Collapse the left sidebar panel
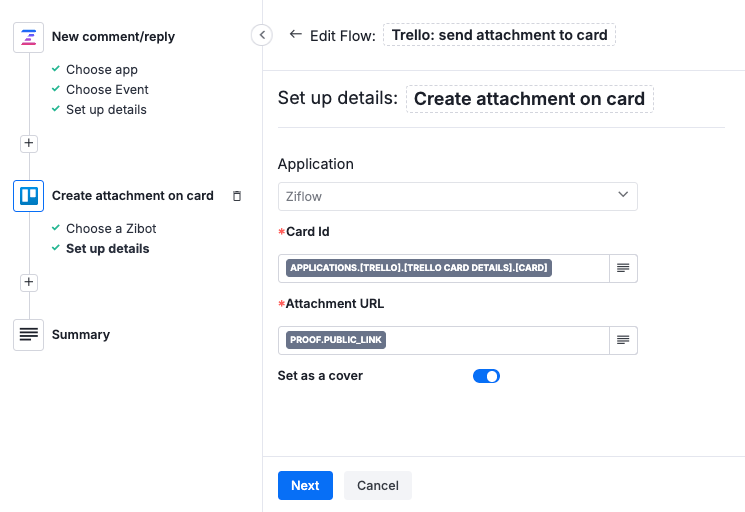745x512 pixels. point(262,35)
